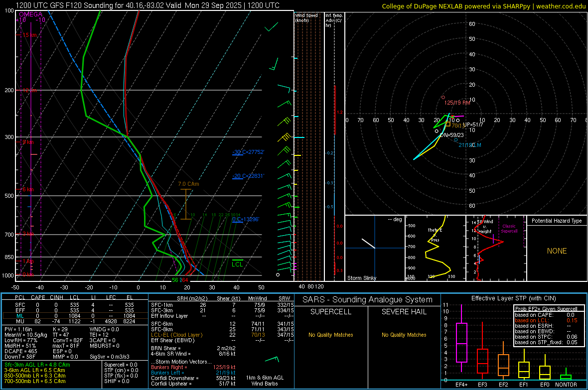
Task: Select the LCL-EL (Cloud Layer) row
Action: [222, 335]
